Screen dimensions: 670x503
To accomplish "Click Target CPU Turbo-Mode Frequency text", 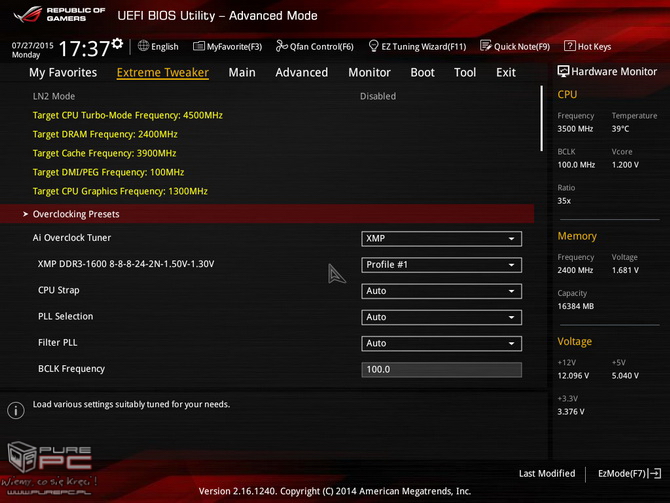I will [x=128, y=115].
